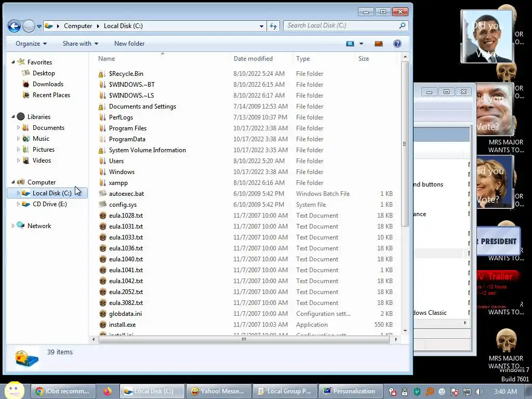Viewport: 532px width, 399px height.
Task: Click the gray face emoticon tray icon
Action: [x=442, y=392]
